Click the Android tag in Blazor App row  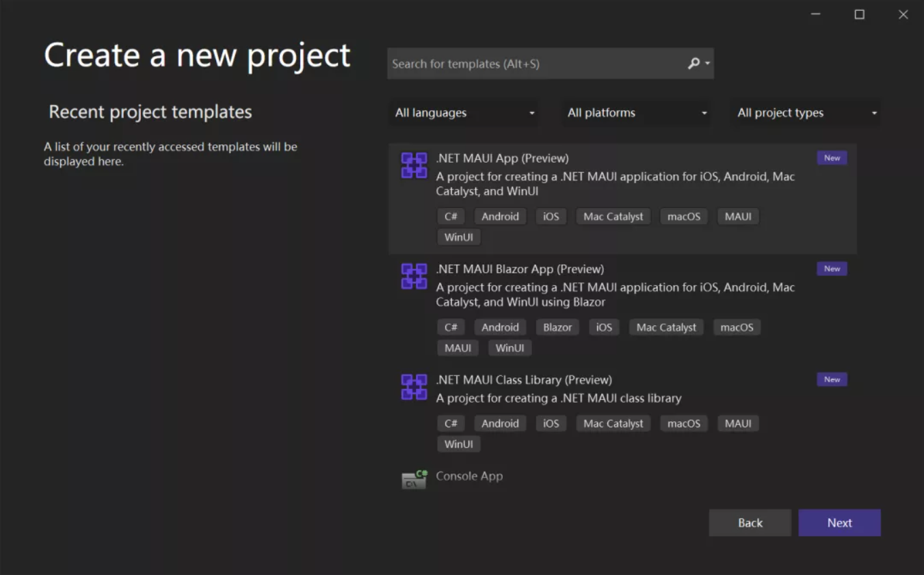point(500,327)
